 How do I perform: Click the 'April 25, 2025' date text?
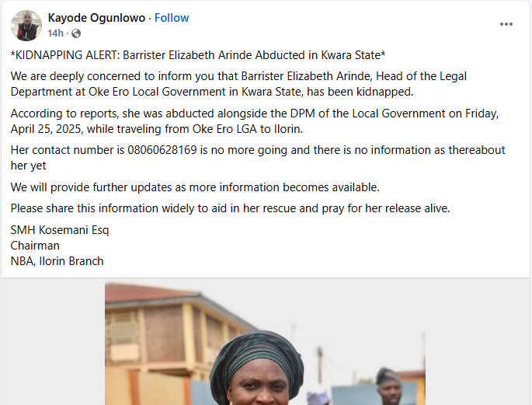(47, 129)
